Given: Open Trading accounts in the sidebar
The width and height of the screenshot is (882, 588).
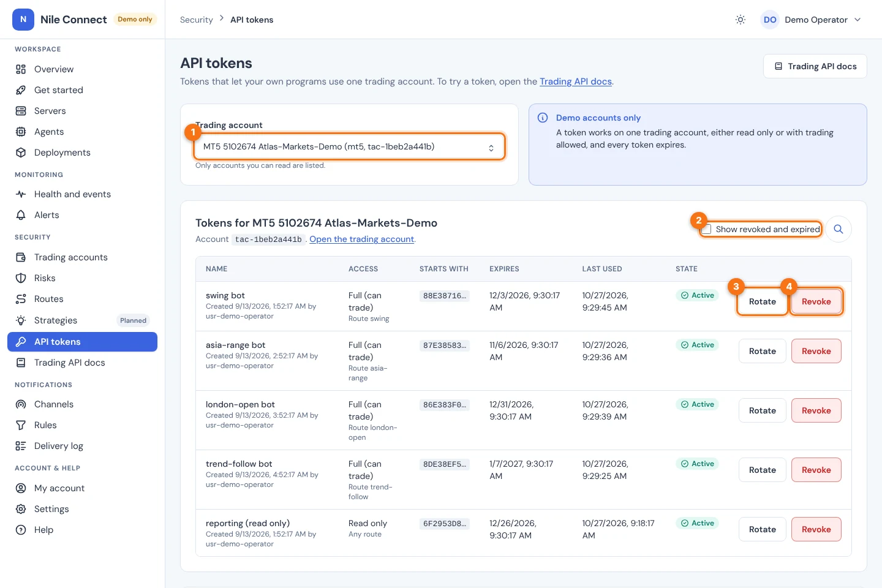Looking at the screenshot, I should click(82, 257).
